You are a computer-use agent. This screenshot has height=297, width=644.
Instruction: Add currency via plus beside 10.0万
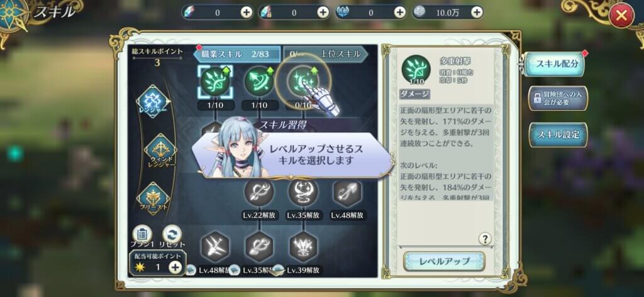point(477,13)
